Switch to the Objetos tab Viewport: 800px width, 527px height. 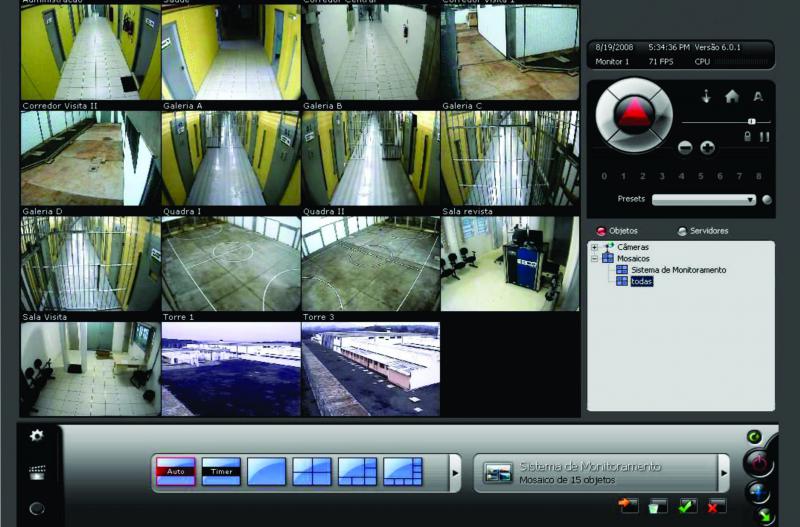(617, 231)
